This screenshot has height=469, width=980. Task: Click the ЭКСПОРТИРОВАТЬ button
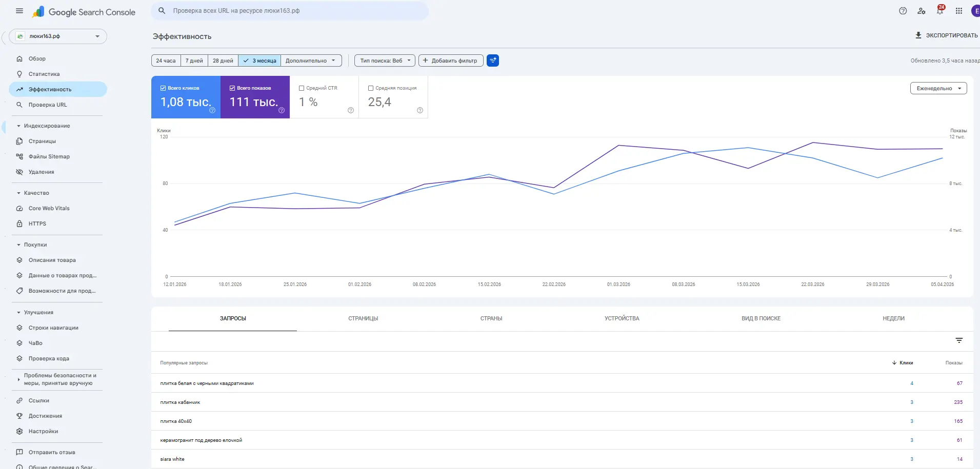click(x=947, y=35)
